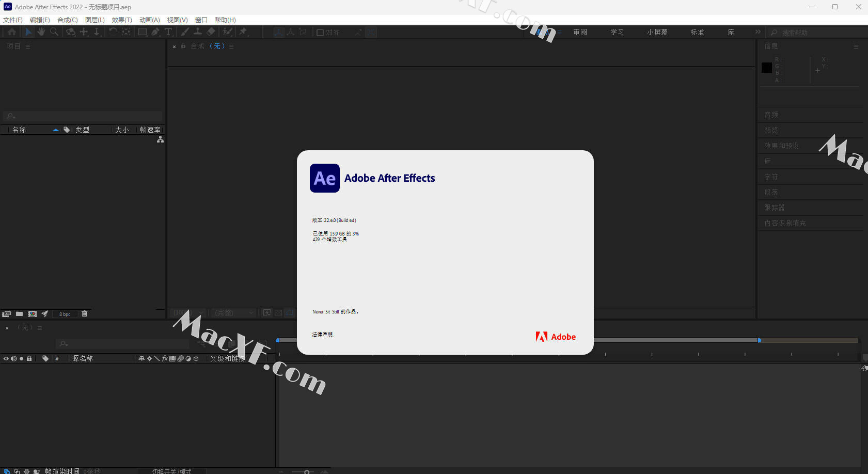Select the Roto Brush tool
This screenshot has height=474, width=868.
pyautogui.click(x=227, y=32)
